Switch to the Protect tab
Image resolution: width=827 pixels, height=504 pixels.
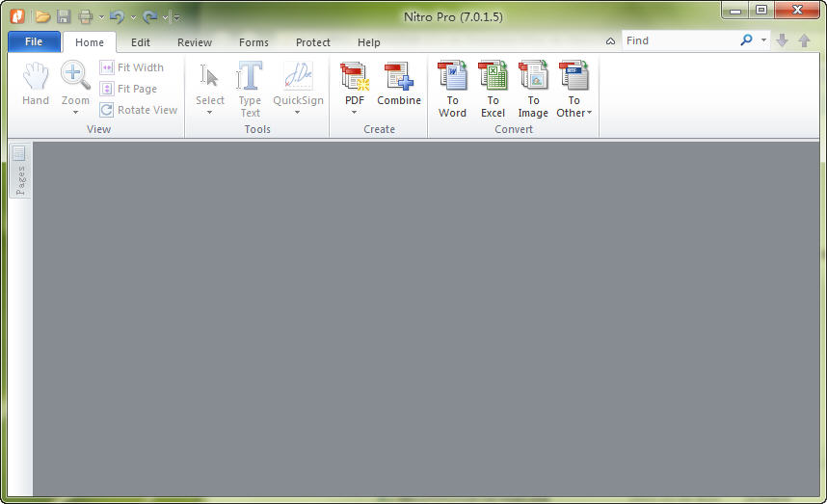click(x=312, y=42)
